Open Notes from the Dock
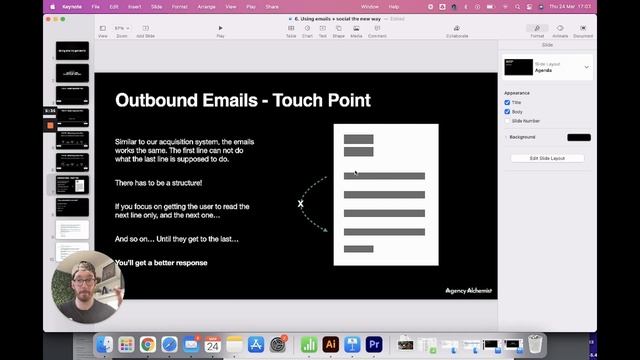640x360 pixels. (234, 344)
